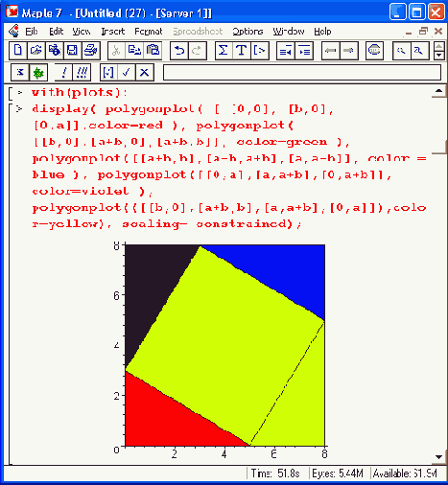This screenshot has width=448, height=485.
Task: Click the auto-correct checkmark button
Action: pos(127,73)
